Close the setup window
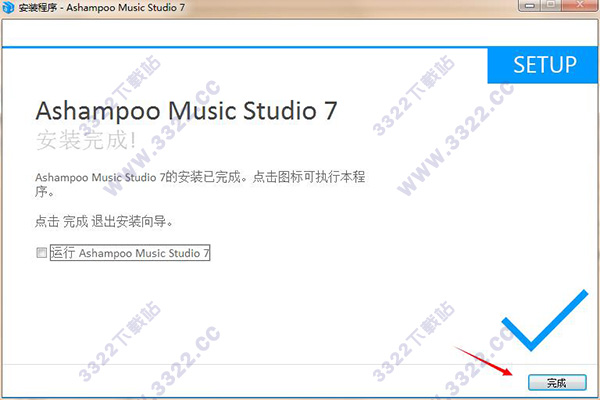This screenshot has width=600, height=400. (580, 5)
